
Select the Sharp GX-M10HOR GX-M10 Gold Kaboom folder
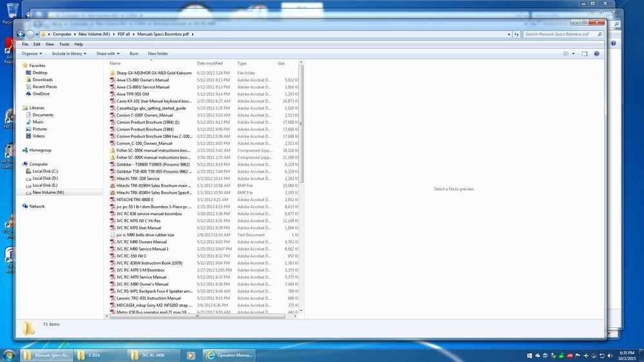tap(154, 73)
